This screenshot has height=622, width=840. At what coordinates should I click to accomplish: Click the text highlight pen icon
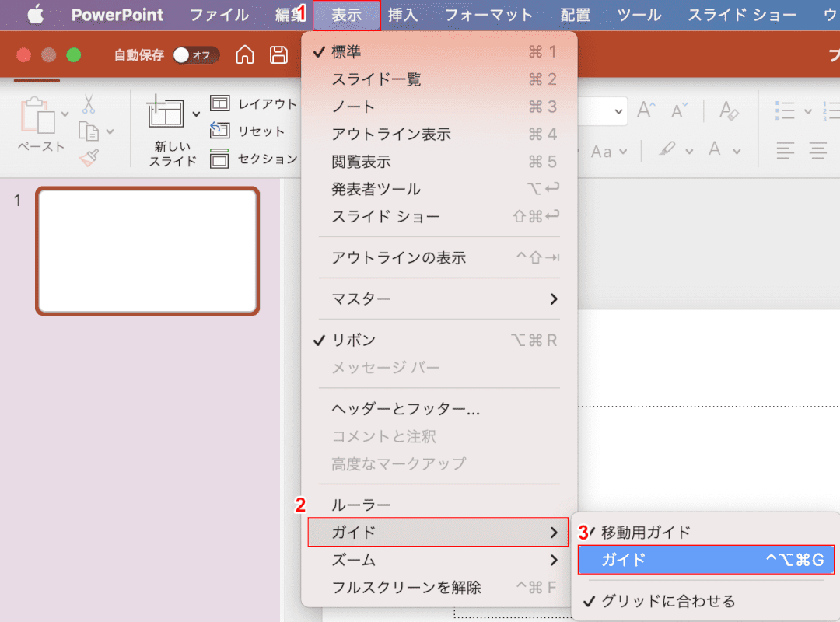(x=667, y=149)
